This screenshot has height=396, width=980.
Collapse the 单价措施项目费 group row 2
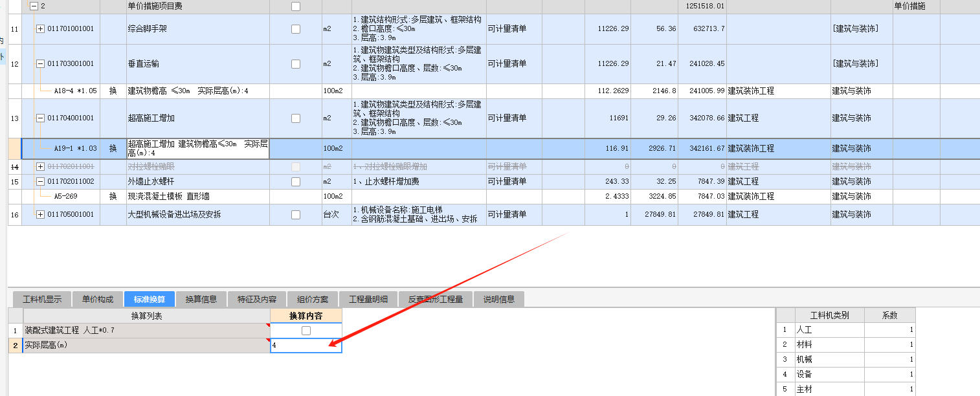point(34,6)
